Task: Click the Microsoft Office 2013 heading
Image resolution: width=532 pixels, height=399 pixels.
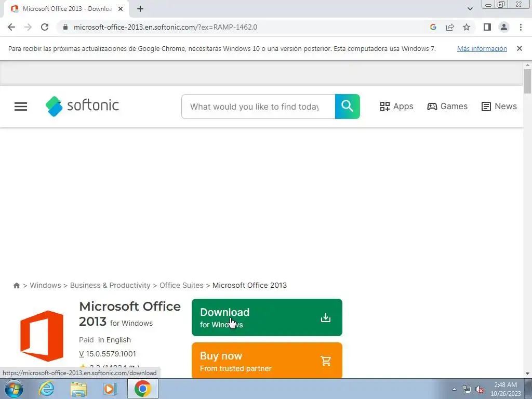Action: point(130,314)
